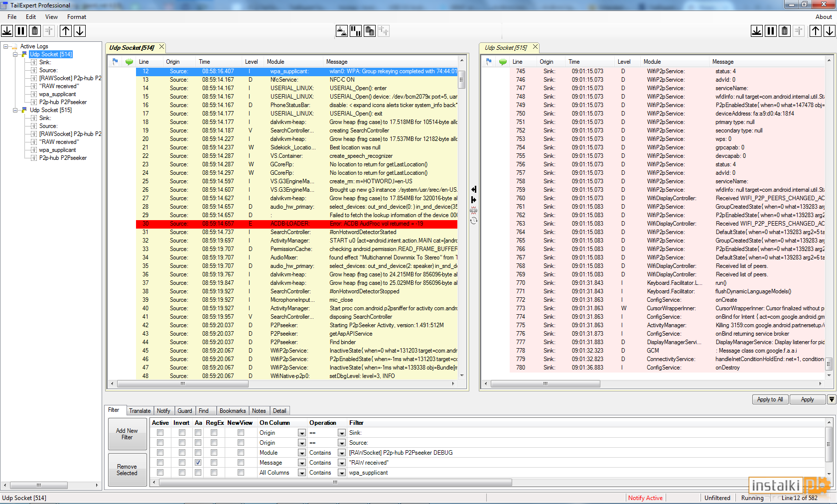Viewport: 837px width, 504px height.
Task: Click the red ACDB-LOADER error log row
Action: coord(296,224)
